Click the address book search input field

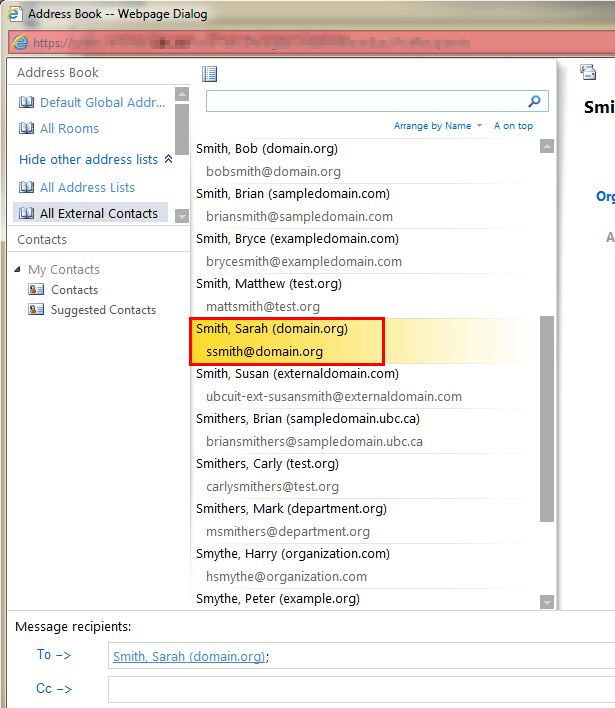click(365, 101)
